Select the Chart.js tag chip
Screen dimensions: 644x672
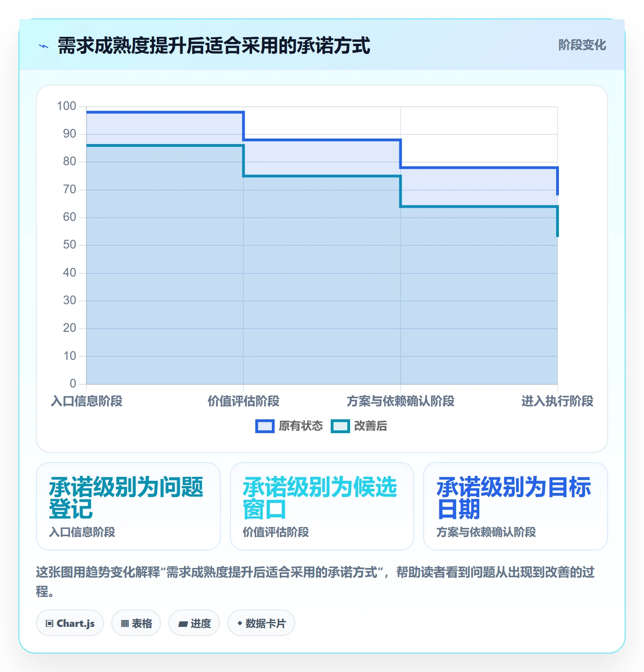(70, 623)
